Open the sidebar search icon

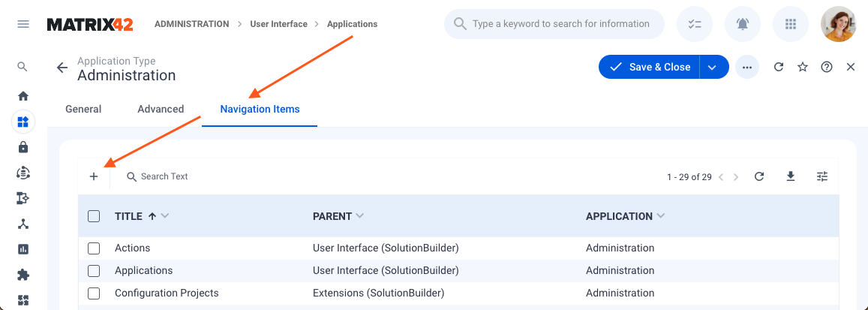click(x=23, y=67)
